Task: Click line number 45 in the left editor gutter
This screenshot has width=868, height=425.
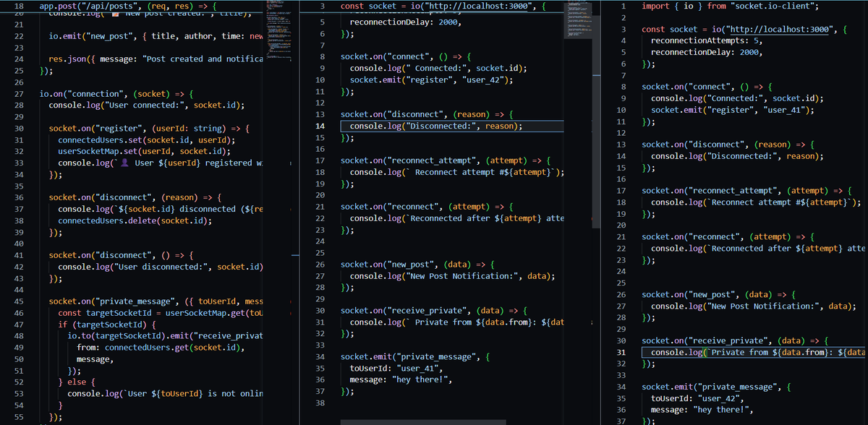Action: click(x=19, y=302)
